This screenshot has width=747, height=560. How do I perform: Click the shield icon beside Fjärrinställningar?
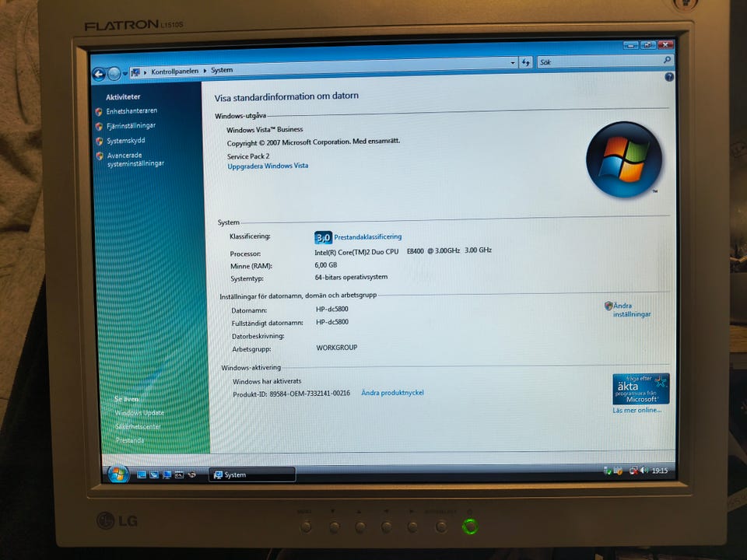[99, 127]
